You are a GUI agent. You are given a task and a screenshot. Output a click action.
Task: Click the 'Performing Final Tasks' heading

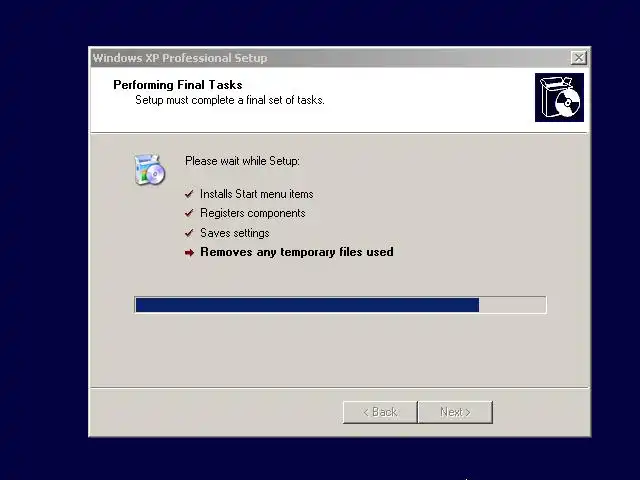click(x=178, y=85)
